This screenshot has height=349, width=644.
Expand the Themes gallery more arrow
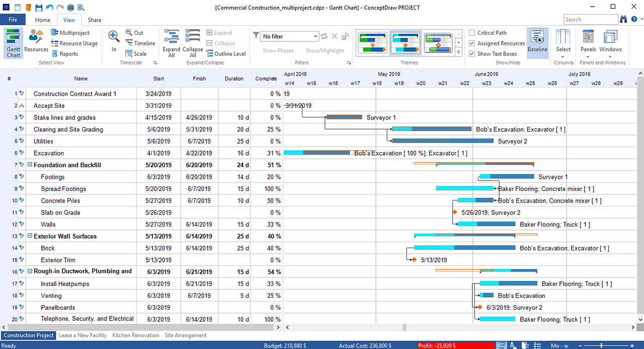(458, 51)
